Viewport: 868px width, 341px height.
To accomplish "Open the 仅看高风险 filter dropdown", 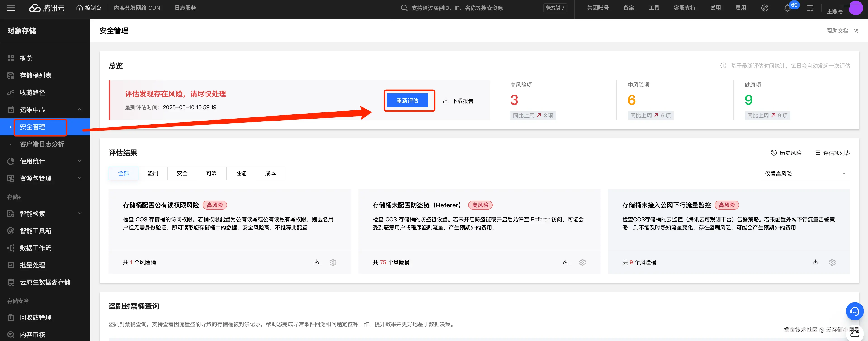I will coord(805,174).
